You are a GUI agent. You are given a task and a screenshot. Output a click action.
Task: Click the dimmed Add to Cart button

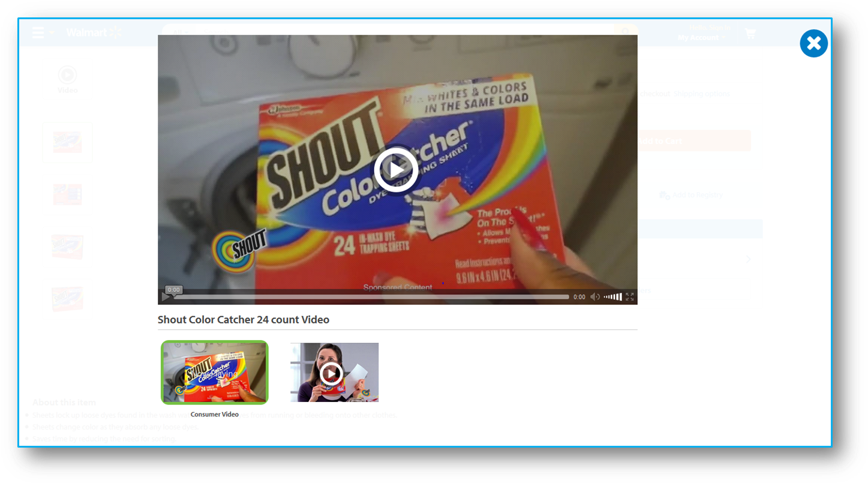693,141
